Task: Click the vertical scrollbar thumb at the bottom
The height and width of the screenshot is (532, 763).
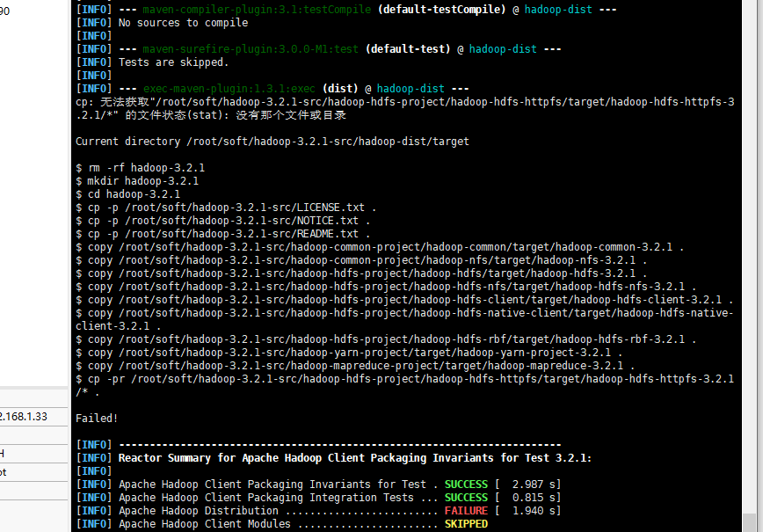Action: 748,522
